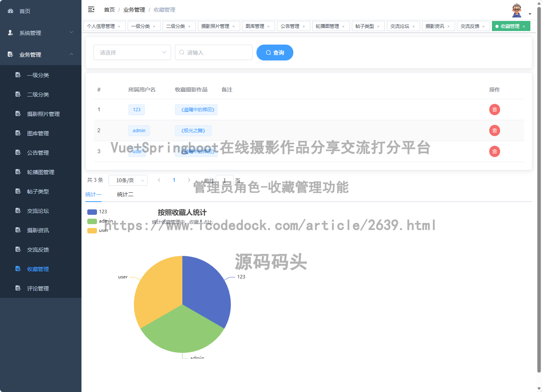Click the blue 123 legend color swatch

coord(92,212)
